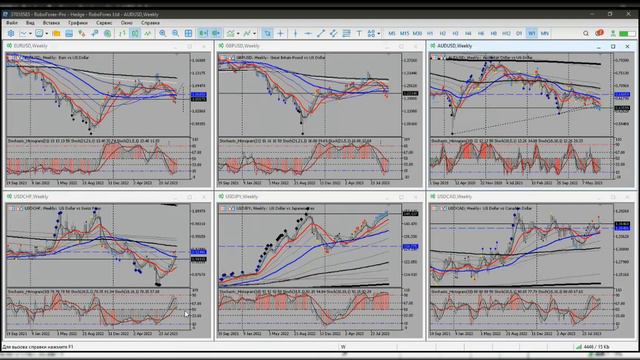Viewport: 640px width, 360px height.
Task: Open the Файл menu
Action: tap(12, 23)
